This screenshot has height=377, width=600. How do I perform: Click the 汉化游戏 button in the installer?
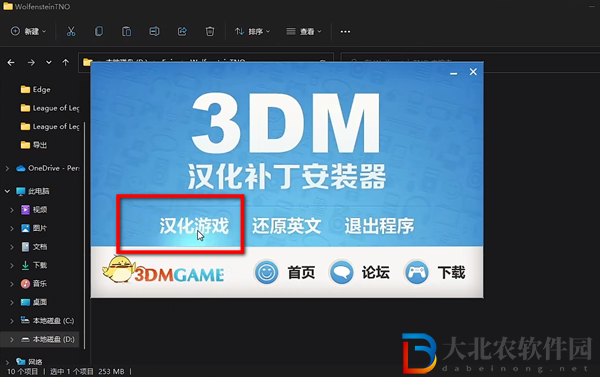(x=194, y=225)
